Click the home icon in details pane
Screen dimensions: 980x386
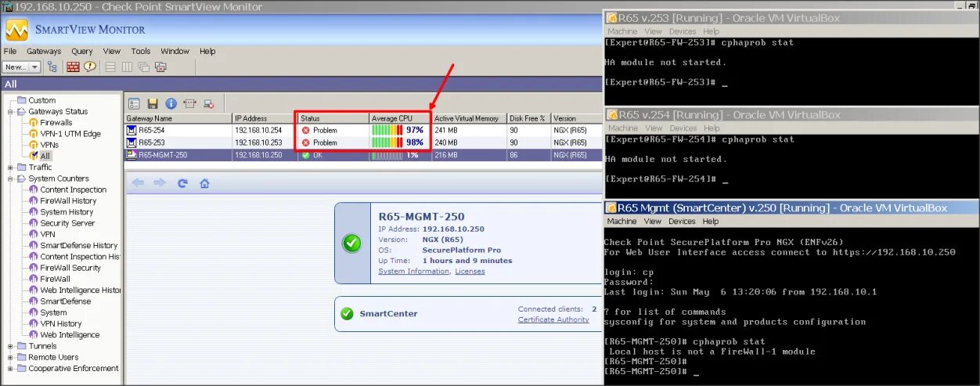pyautogui.click(x=204, y=183)
